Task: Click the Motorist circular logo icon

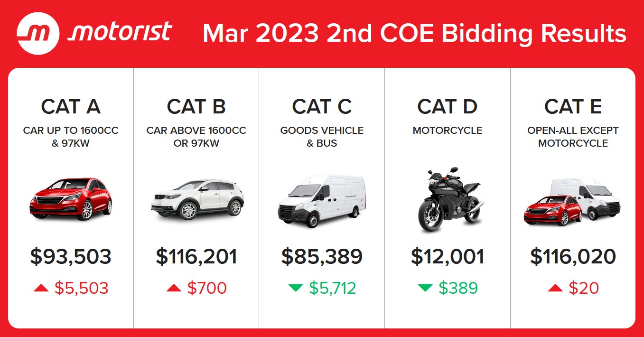Action: [x=38, y=33]
